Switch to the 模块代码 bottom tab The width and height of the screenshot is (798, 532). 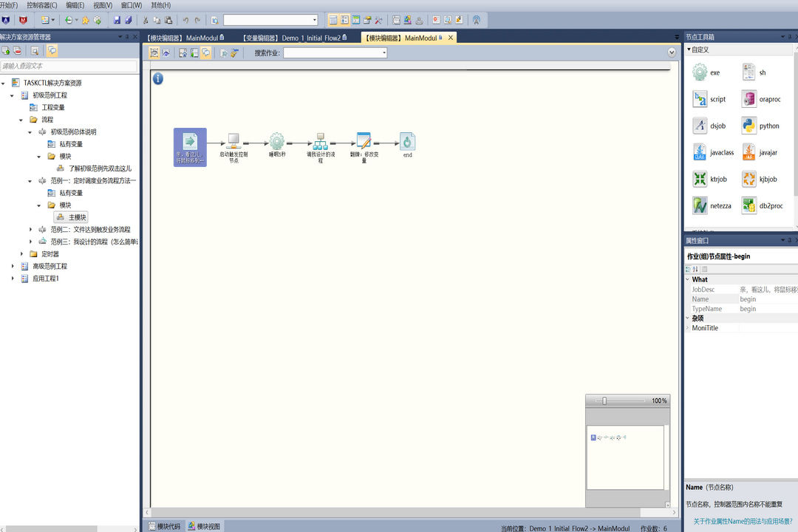pos(165,526)
